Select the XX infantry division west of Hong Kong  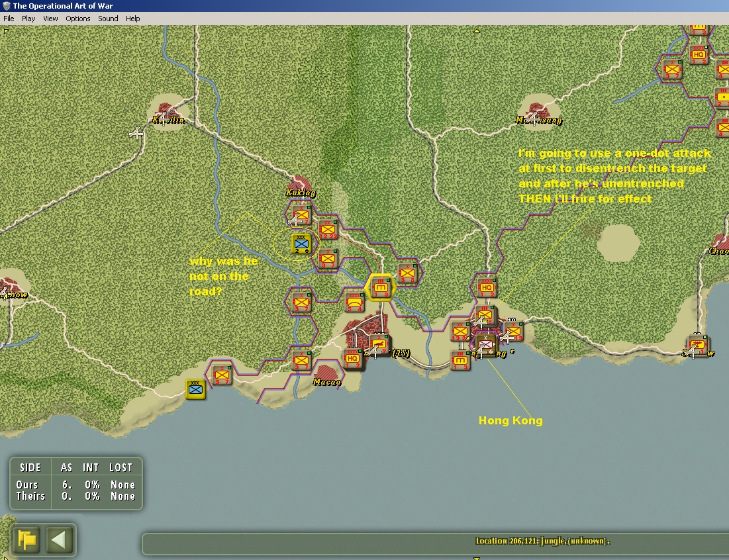pyautogui.click(x=460, y=332)
